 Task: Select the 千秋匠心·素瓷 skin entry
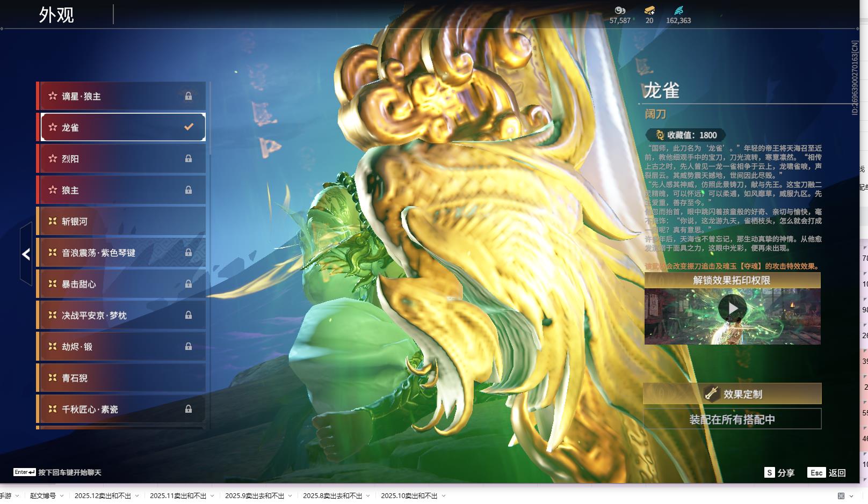[121, 409]
